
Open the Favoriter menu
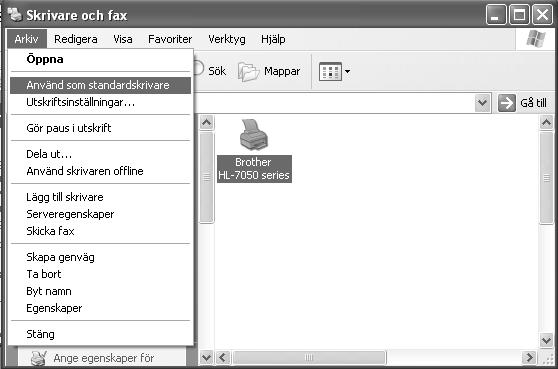click(x=170, y=39)
